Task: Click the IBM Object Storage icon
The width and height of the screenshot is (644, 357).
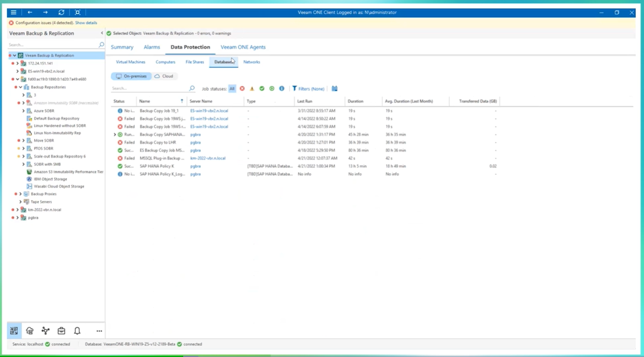Action: point(29,179)
